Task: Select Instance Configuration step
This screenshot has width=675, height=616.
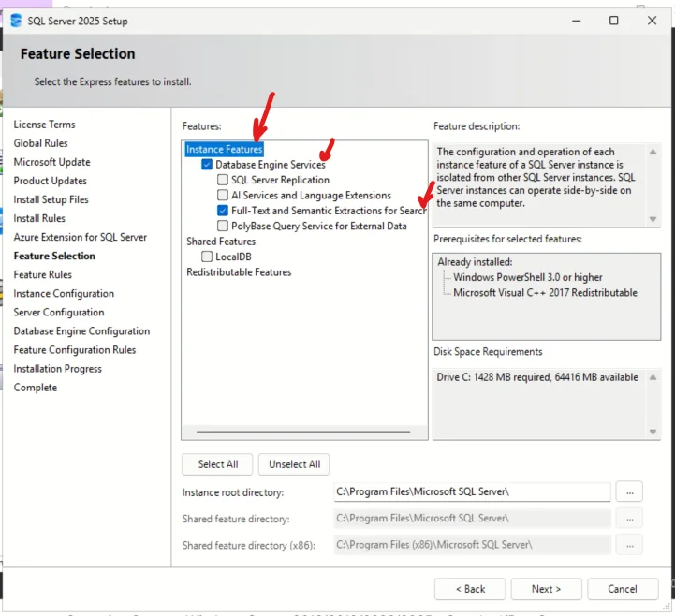Action: tap(64, 294)
